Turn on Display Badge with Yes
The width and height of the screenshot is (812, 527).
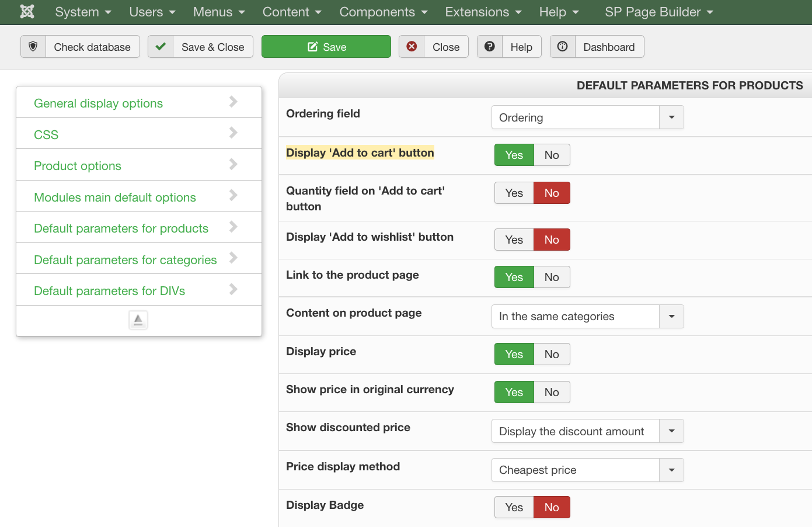(514, 507)
